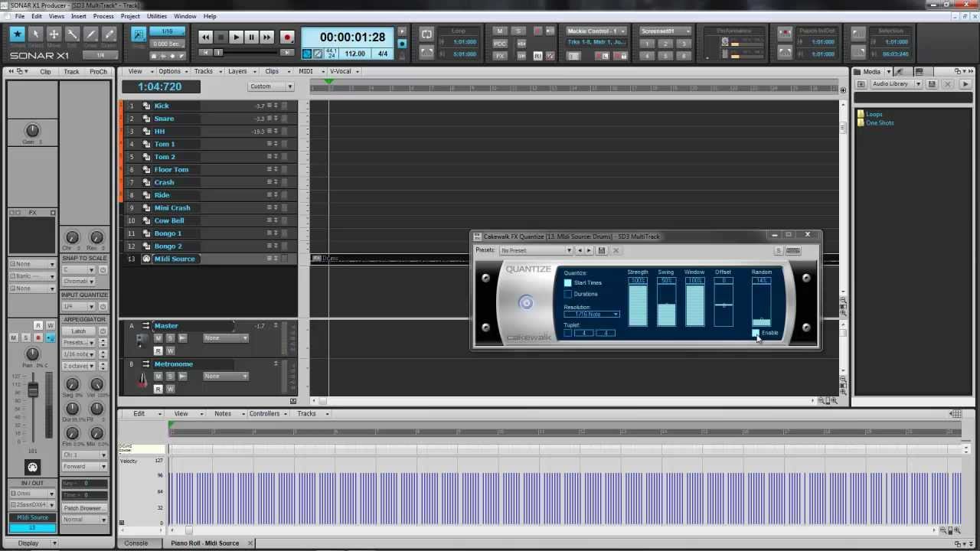The width and height of the screenshot is (980, 551).
Task: Open the Mackie Control surface dropdown
Action: (x=596, y=31)
